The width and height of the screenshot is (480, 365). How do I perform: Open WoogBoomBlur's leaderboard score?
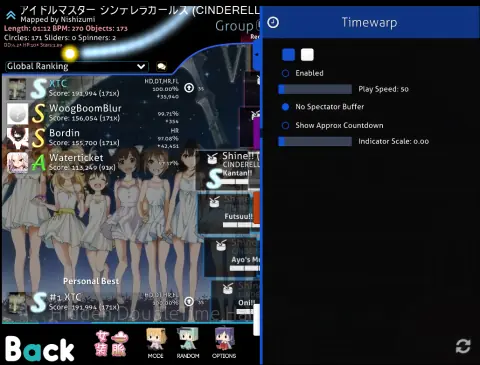click(93, 113)
